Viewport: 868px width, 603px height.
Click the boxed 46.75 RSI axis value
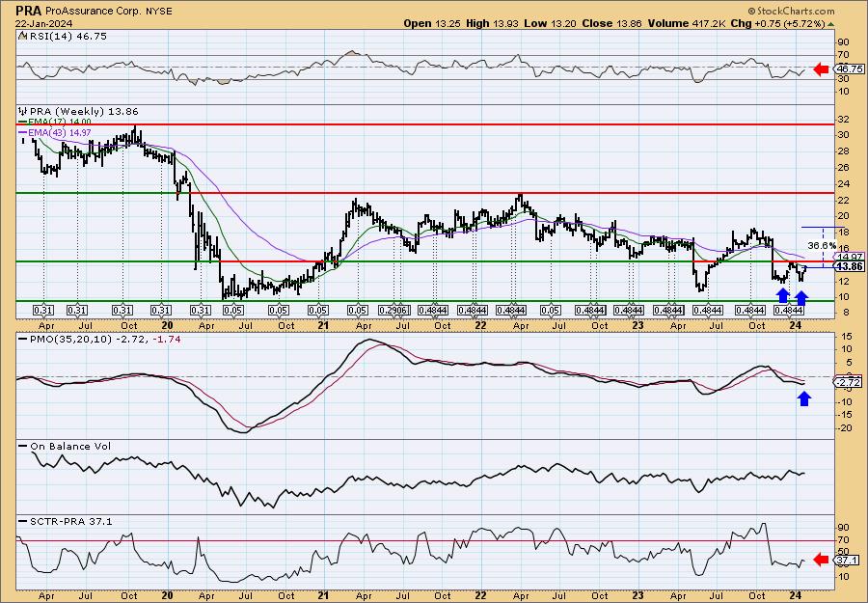(x=849, y=69)
